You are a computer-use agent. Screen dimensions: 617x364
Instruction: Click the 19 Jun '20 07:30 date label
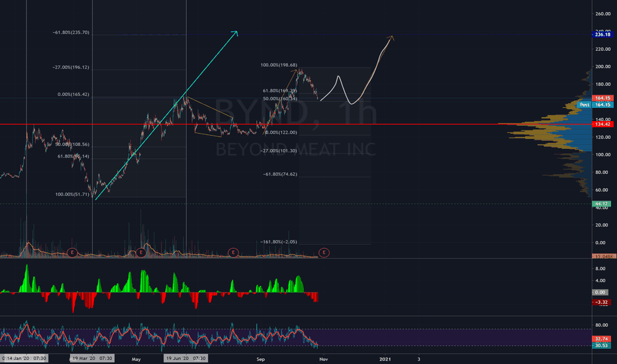[186, 359]
